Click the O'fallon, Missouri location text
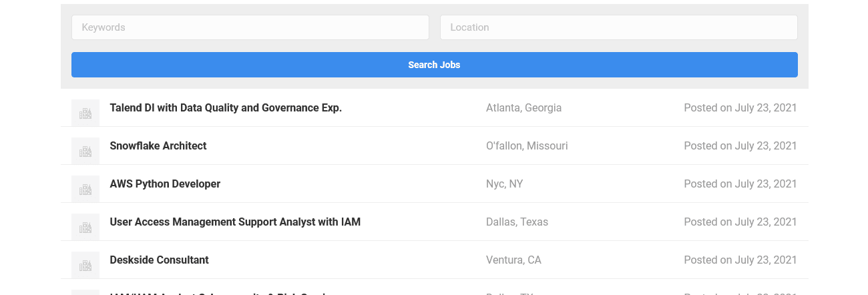 coord(527,145)
